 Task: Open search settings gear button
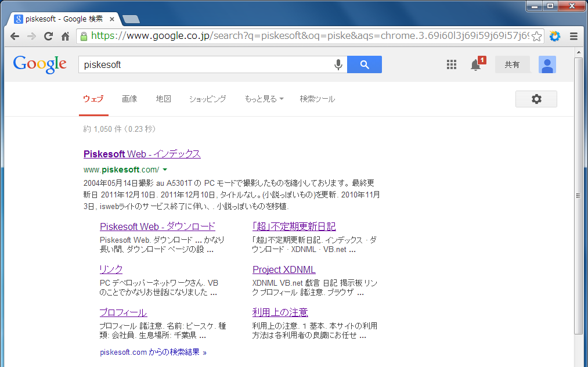pyautogui.click(x=536, y=99)
